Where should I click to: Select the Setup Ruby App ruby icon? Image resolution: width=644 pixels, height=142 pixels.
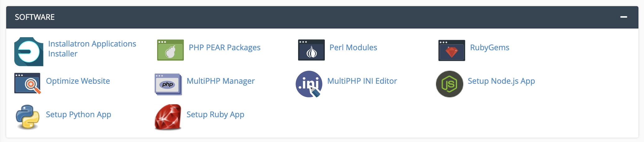pyautogui.click(x=168, y=117)
